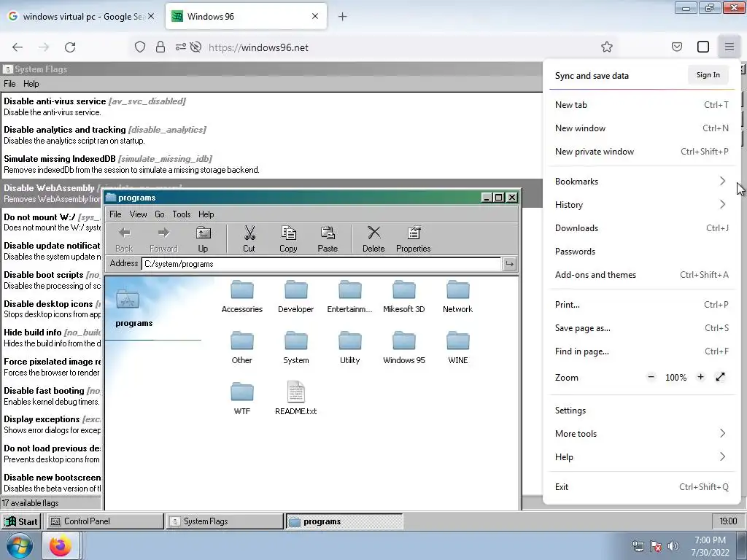Open the Accessories folder
747x560 pixels.
242,296
